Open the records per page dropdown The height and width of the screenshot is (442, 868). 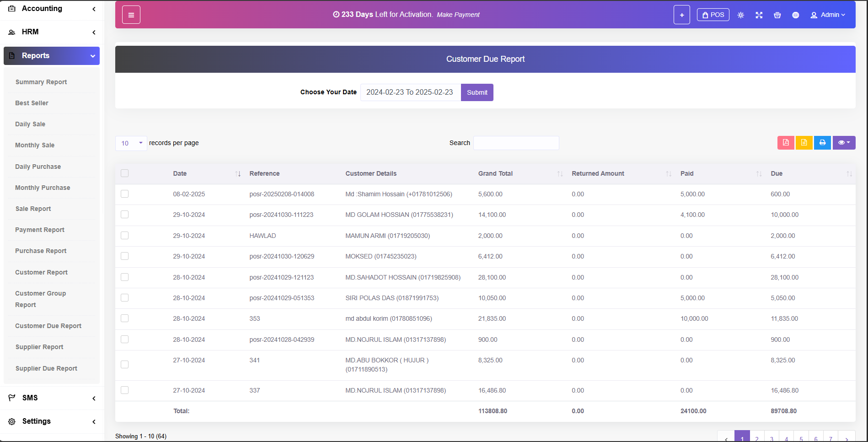click(x=131, y=143)
